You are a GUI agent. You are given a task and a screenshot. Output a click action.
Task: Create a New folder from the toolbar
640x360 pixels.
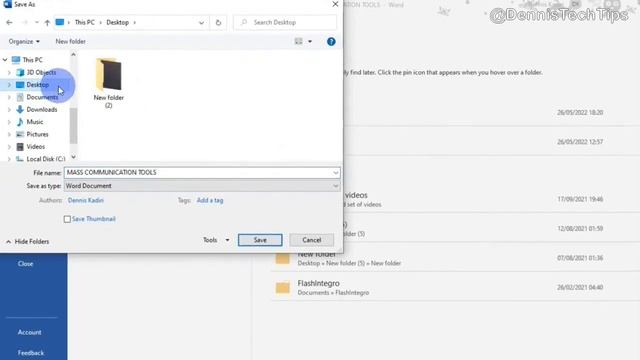point(71,42)
